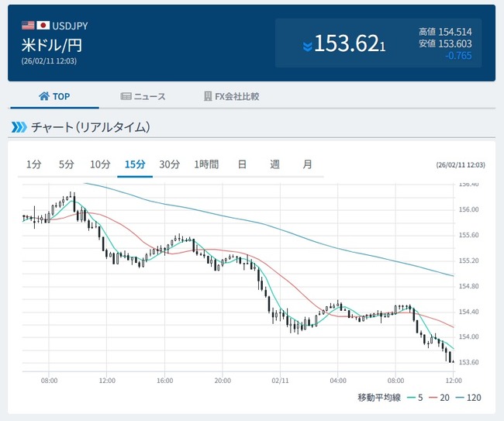504x421 pixels.
Task: Switch to the FX会社比較 tab
Action: click(x=231, y=97)
